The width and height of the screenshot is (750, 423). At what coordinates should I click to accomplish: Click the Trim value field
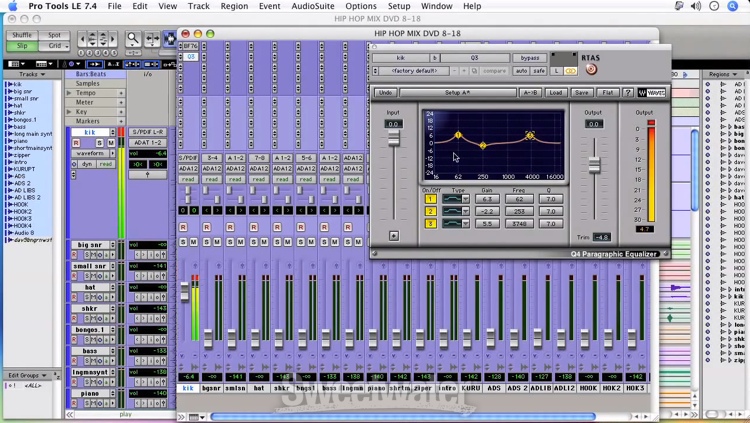[x=601, y=237]
